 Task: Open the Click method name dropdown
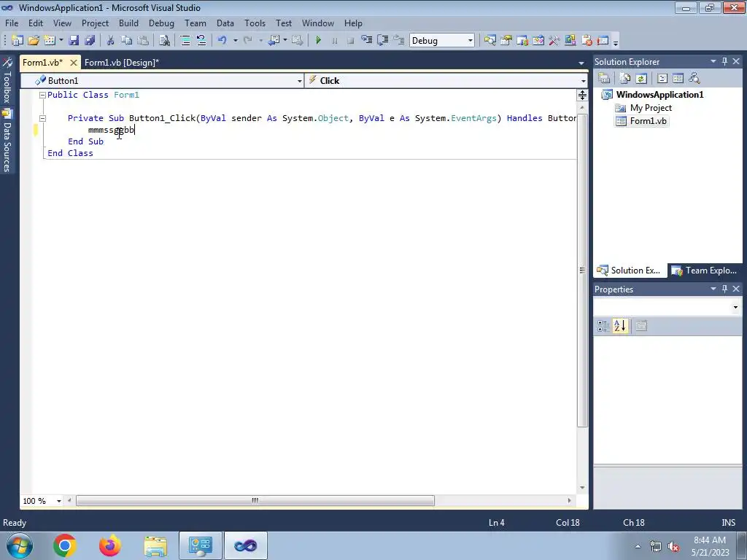pos(583,81)
